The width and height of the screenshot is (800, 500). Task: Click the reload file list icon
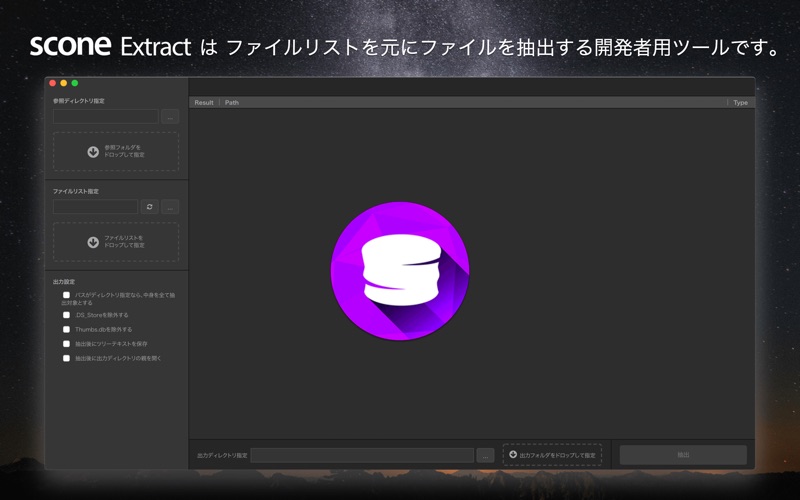tap(149, 207)
